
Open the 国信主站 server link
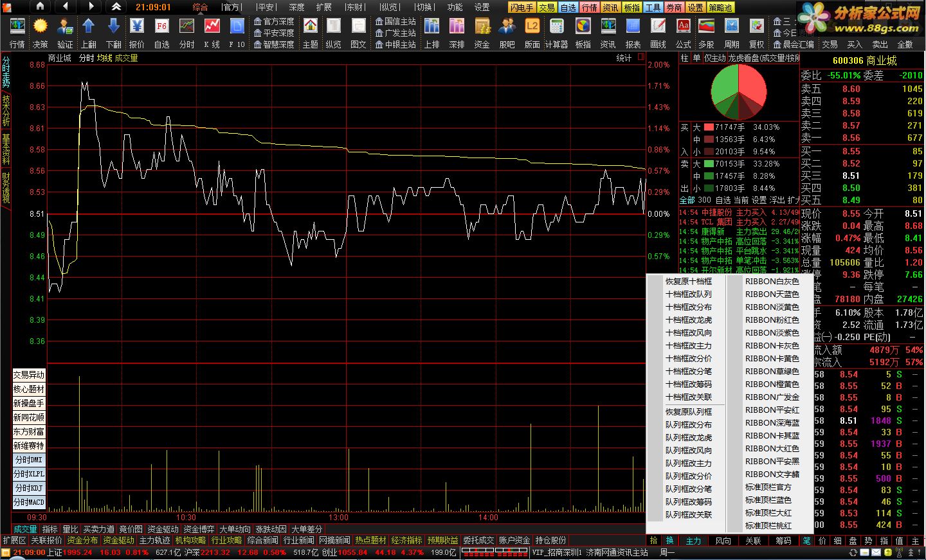pos(395,21)
